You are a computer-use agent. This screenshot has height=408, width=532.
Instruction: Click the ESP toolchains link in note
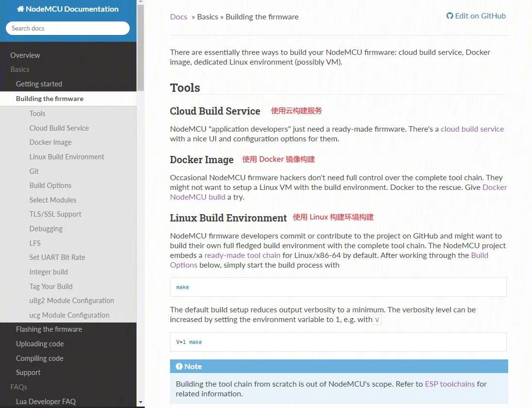point(450,384)
